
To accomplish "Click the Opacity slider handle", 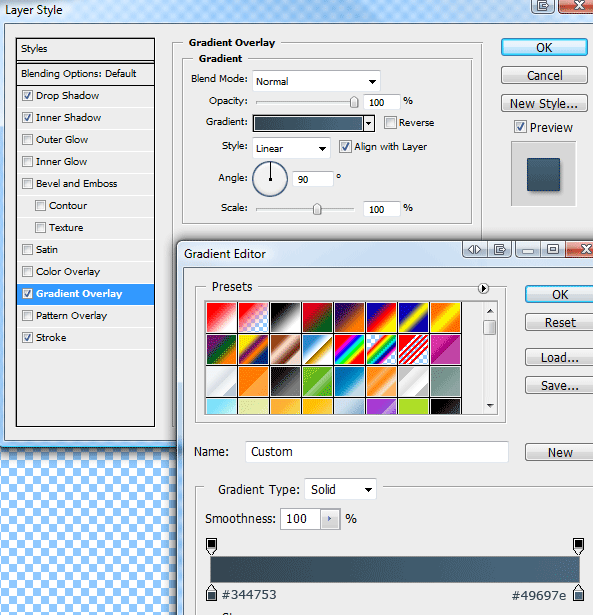I will [x=354, y=102].
